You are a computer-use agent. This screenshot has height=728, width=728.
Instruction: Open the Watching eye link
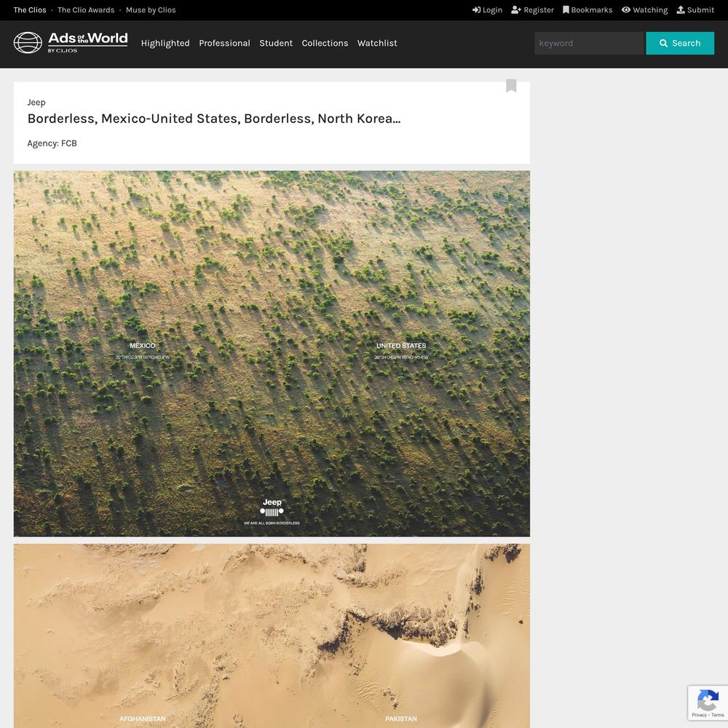click(x=644, y=9)
